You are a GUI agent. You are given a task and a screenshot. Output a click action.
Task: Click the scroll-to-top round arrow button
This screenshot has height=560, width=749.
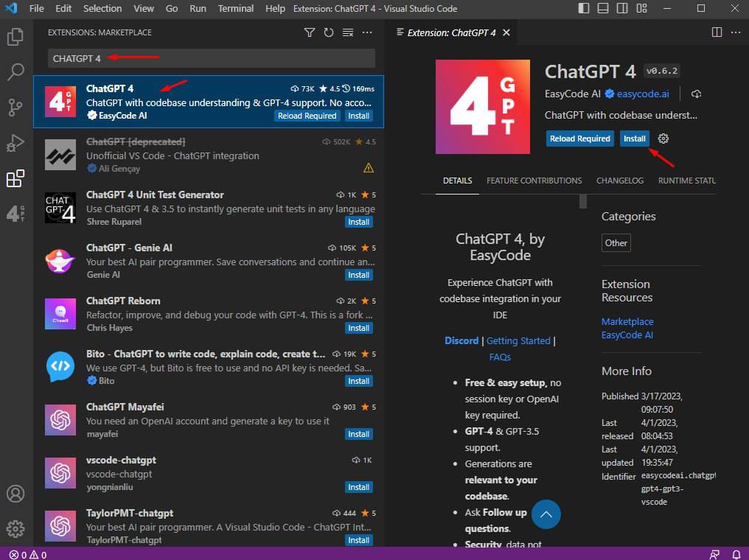[546, 514]
